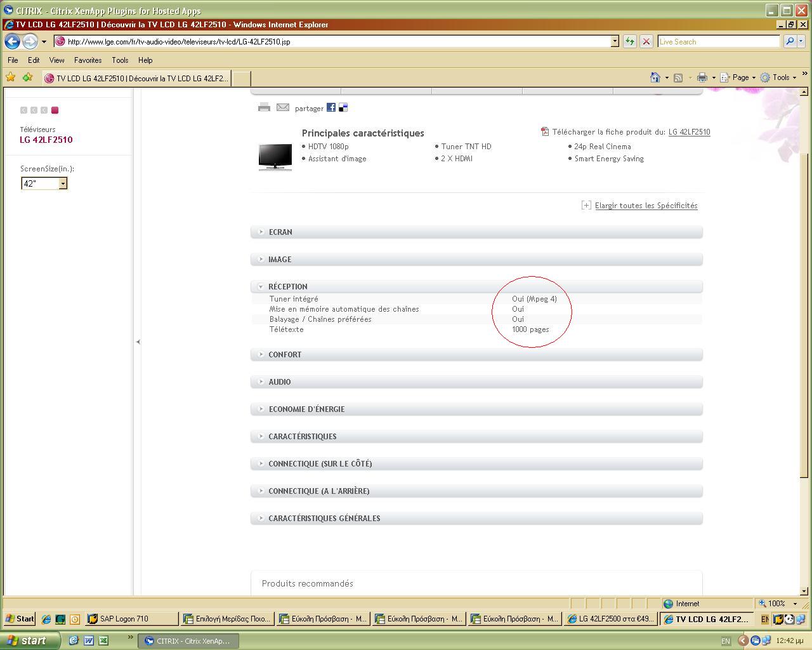This screenshot has width=812, height=650.
Task: Open the Favorites Center star icon
Action: tap(10, 77)
